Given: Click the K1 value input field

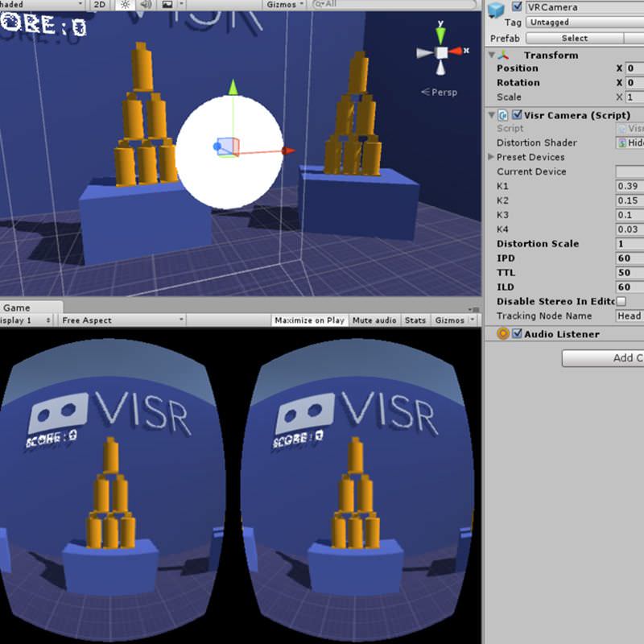Looking at the screenshot, I should point(630,186).
